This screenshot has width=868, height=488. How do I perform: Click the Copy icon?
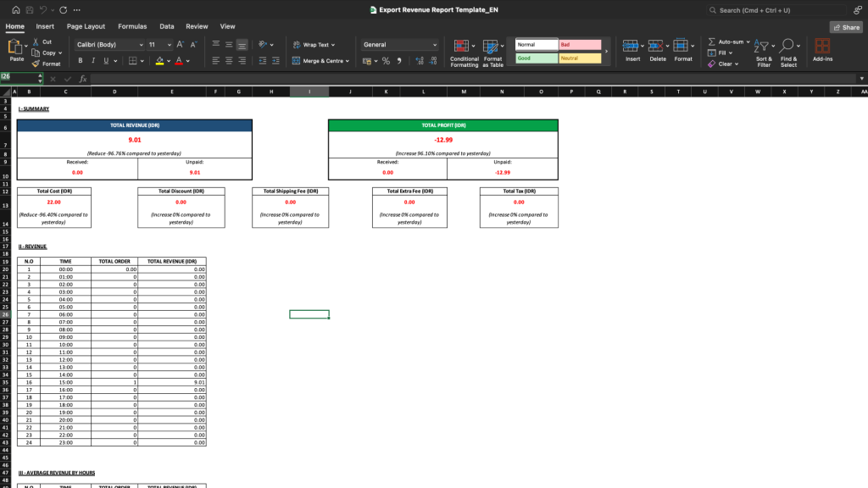click(36, 53)
